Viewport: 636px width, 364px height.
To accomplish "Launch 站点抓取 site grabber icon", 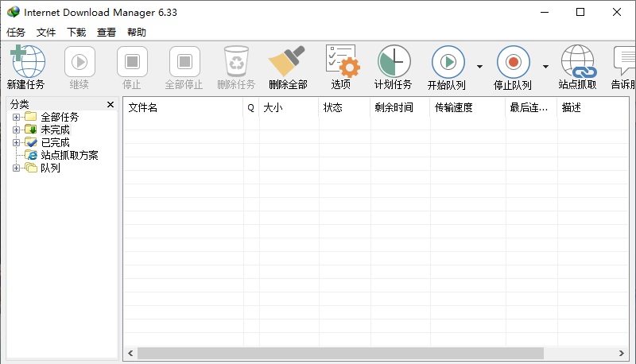I will pyautogui.click(x=579, y=61).
